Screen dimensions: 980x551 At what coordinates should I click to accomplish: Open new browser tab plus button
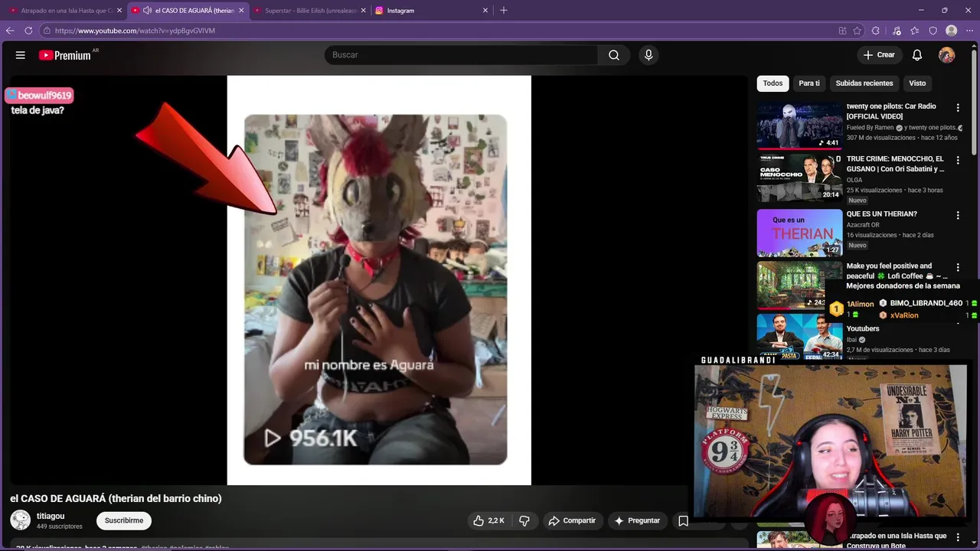coord(504,11)
